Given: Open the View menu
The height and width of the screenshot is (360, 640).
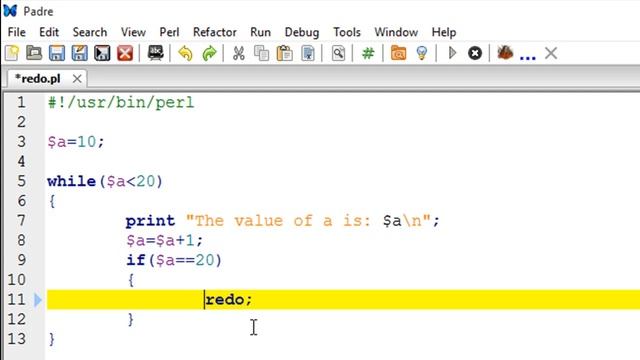Looking at the screenshot, I should [x=133, y=32].
